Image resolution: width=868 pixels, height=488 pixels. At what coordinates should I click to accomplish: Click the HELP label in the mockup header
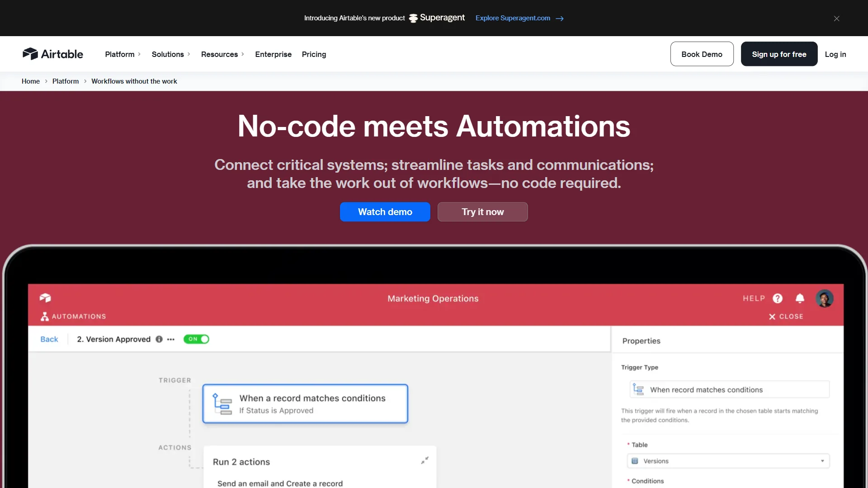pyautogui.click(x=754, y=299)
